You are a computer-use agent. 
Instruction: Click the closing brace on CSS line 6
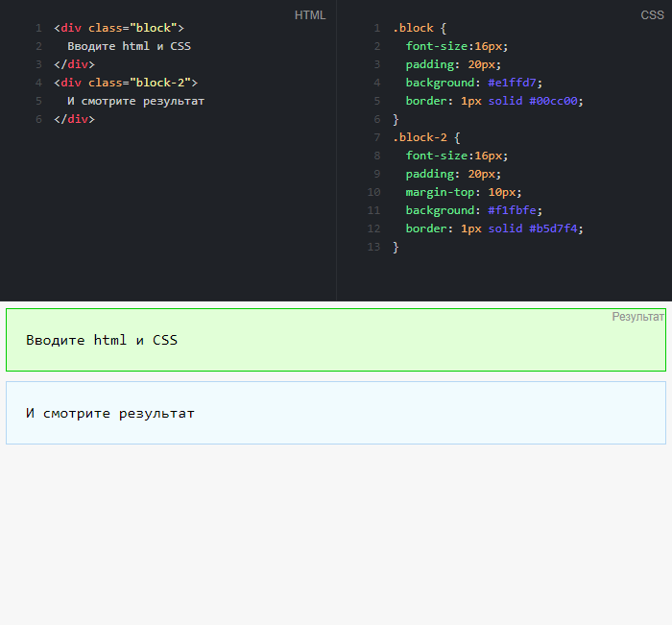(x=396, y=119)
